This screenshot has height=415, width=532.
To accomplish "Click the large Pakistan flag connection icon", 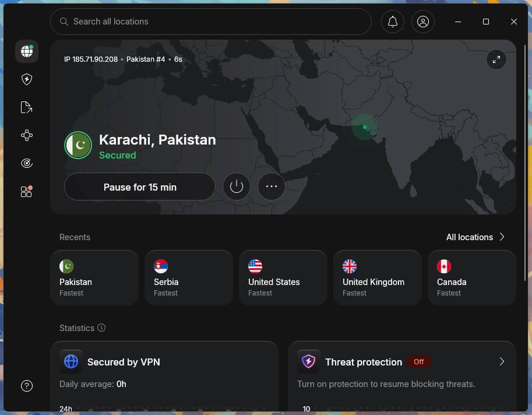I will [78, 145].
